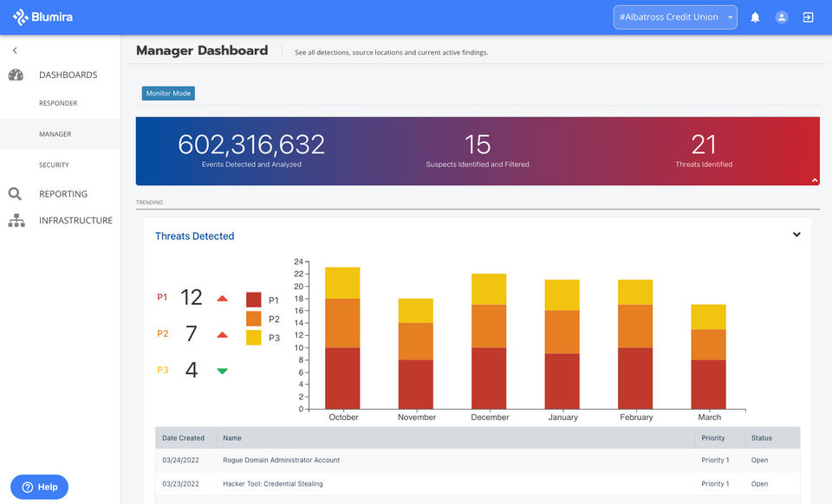Click the January bar in the chart
Image resolution: width=832 pixels, height=504 pixels.
pyautogui.click(x=562, y=345)
